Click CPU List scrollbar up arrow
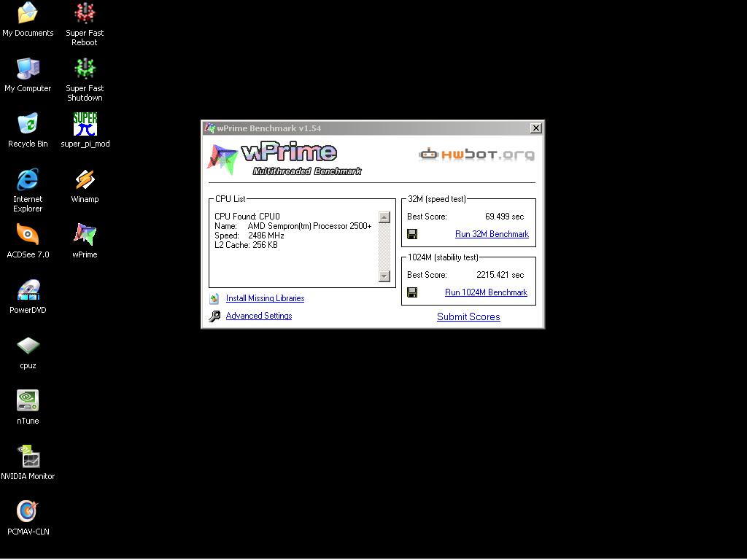The height and width of the screenshot is (560, 747). coord(384,217)
